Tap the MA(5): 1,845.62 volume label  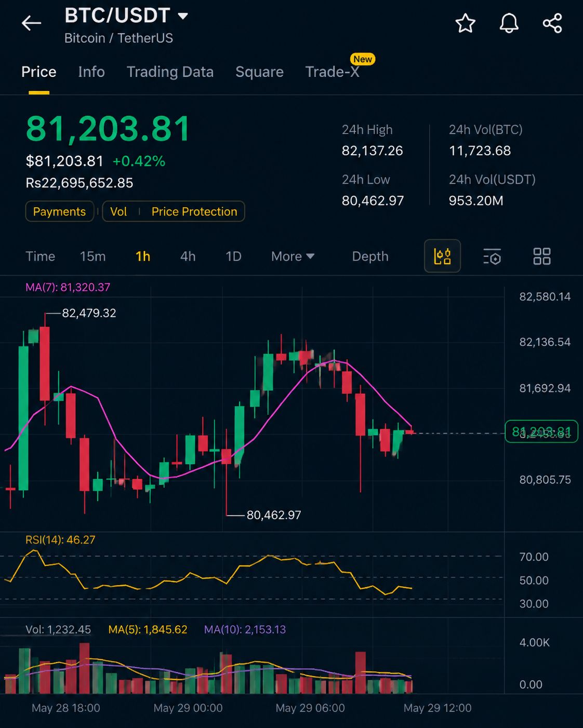coord(148,629)
